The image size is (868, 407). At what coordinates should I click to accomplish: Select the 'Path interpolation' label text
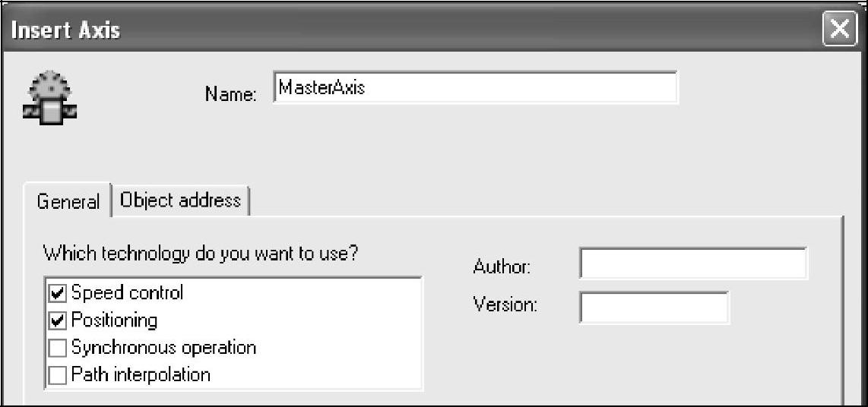click(x=141, y=375)
